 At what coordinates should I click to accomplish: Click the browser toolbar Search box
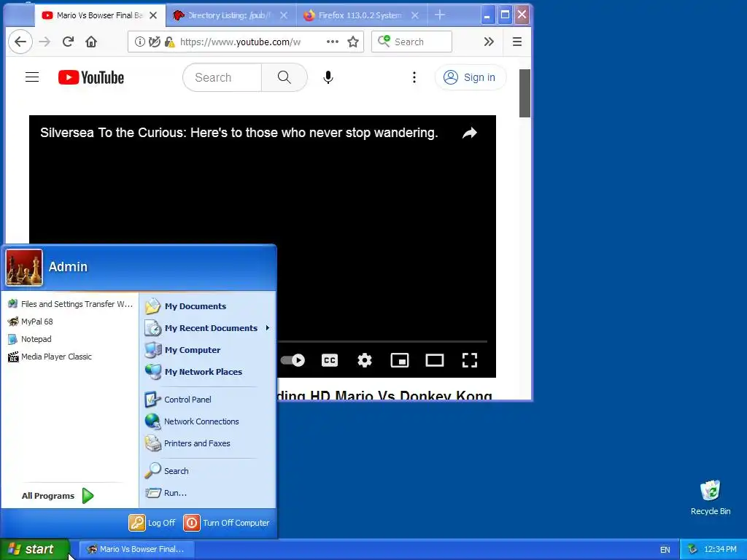(x=411, y=42)
